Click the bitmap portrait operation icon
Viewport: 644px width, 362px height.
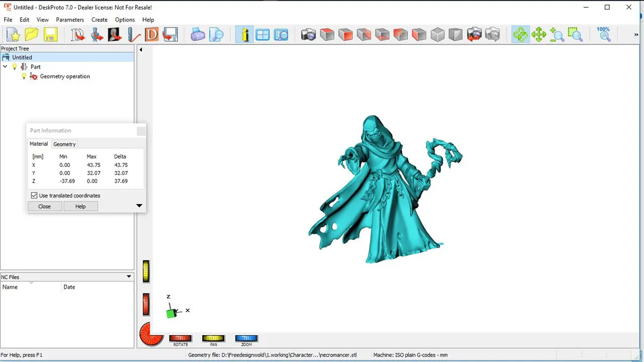(x=114, y=35)
